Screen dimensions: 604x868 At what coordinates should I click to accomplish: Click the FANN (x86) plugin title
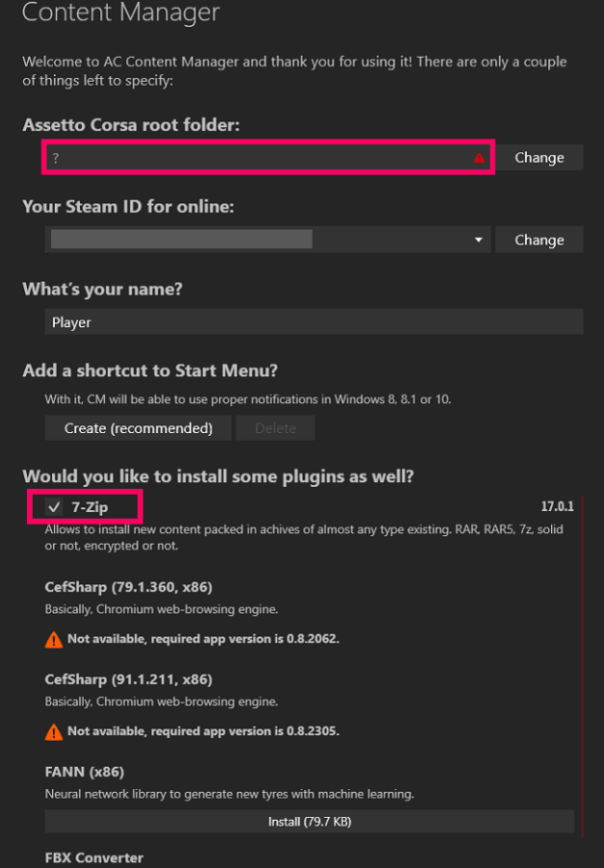84,772
